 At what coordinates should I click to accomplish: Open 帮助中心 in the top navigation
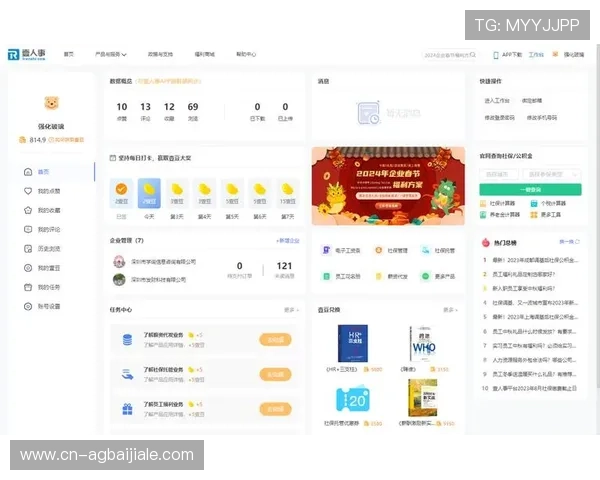(246, 54)
